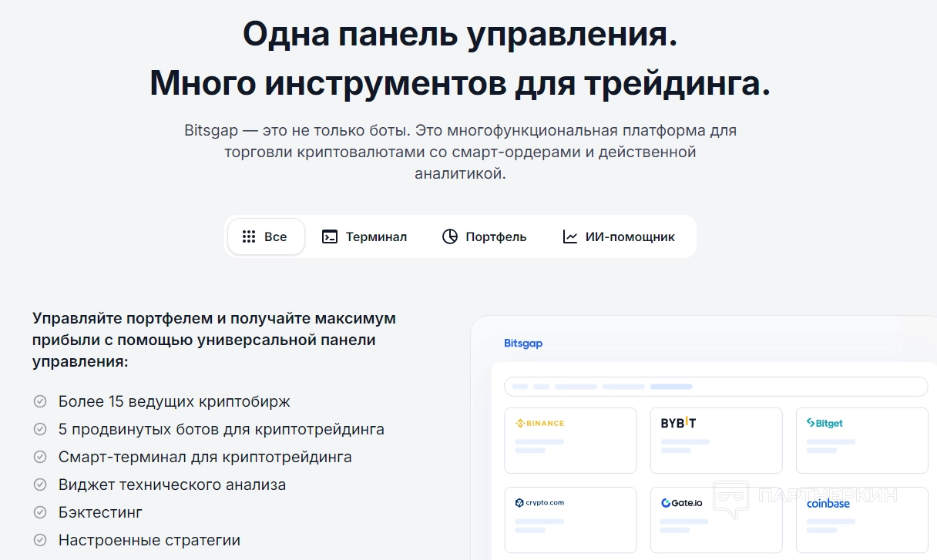Click the Бэктестинг list item text

pyautogui.click(x=100, y=512)
